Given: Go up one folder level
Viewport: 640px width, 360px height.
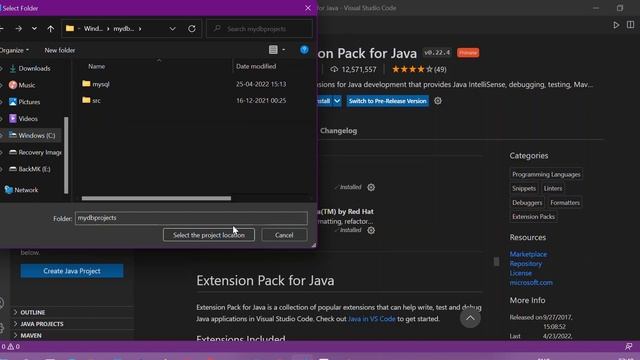Looking at the screenshot, I should 50,29.
